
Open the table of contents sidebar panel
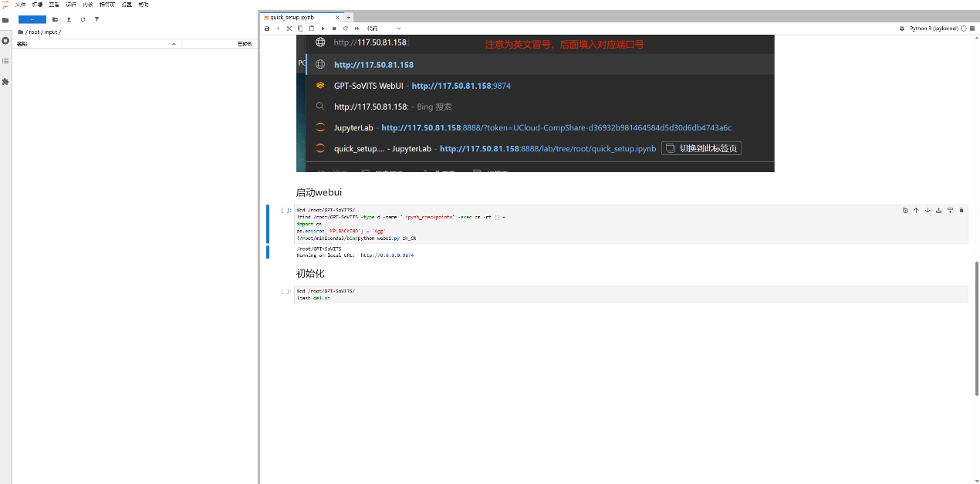point(5,60)
